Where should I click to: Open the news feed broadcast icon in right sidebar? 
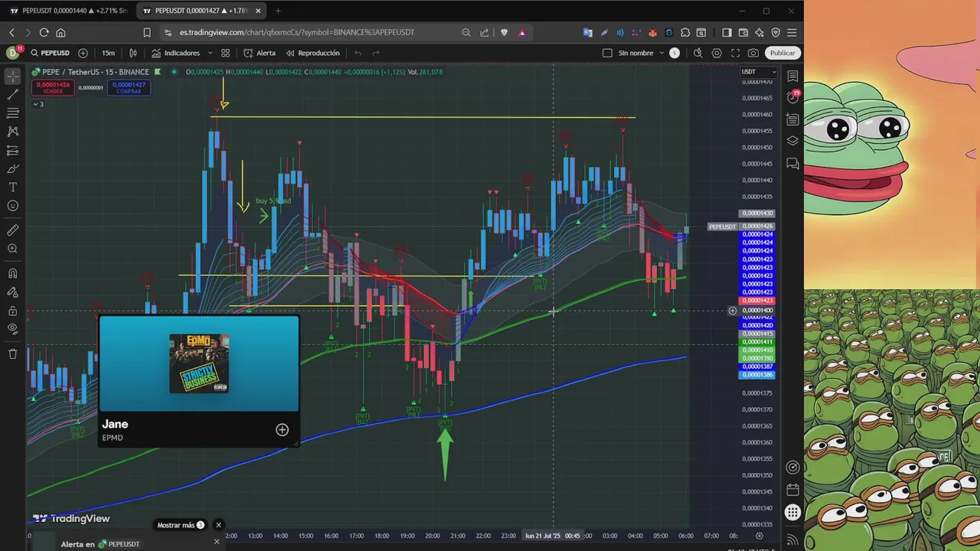792,540
